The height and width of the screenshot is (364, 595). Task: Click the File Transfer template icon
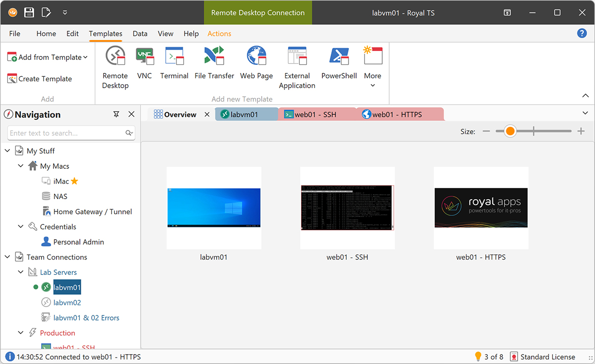click(x=214, y=56)
